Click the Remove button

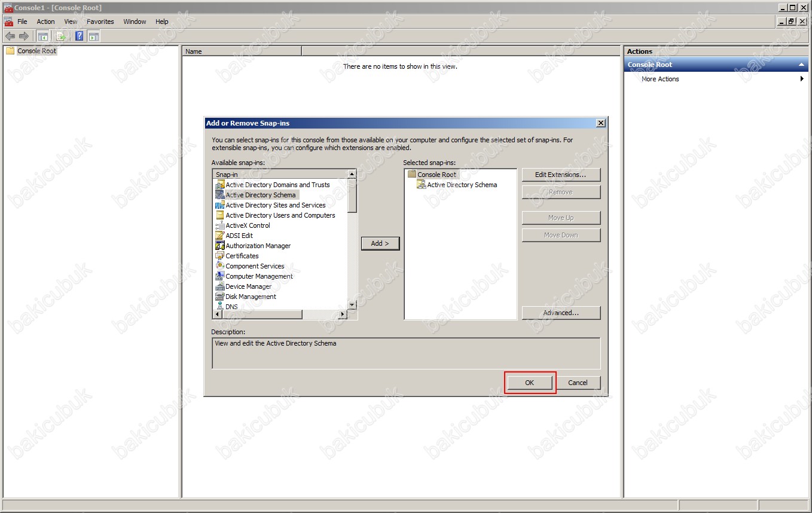pos(561,192)
